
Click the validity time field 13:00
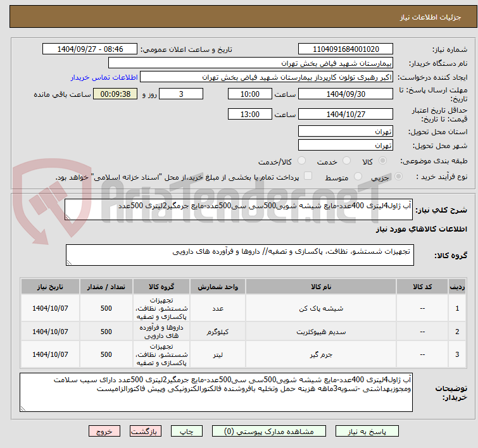pyautogui.click(x=250, y=114)
